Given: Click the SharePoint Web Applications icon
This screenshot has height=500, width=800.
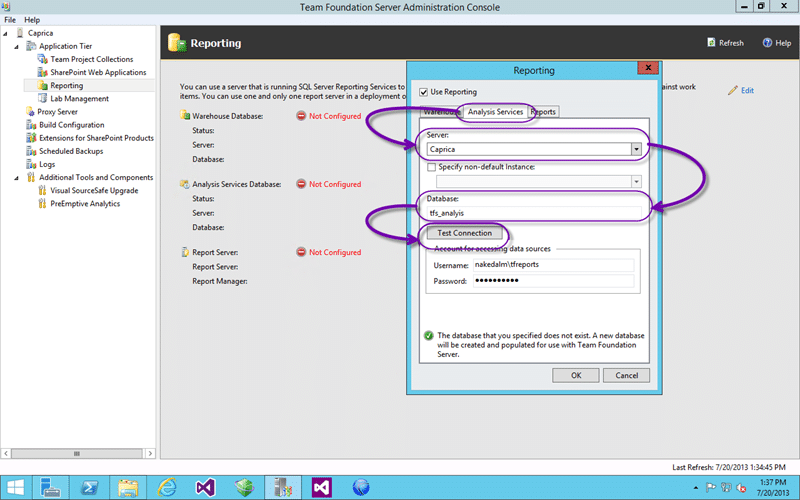Looking at the screenshot, I should click(x=42, y=72).
